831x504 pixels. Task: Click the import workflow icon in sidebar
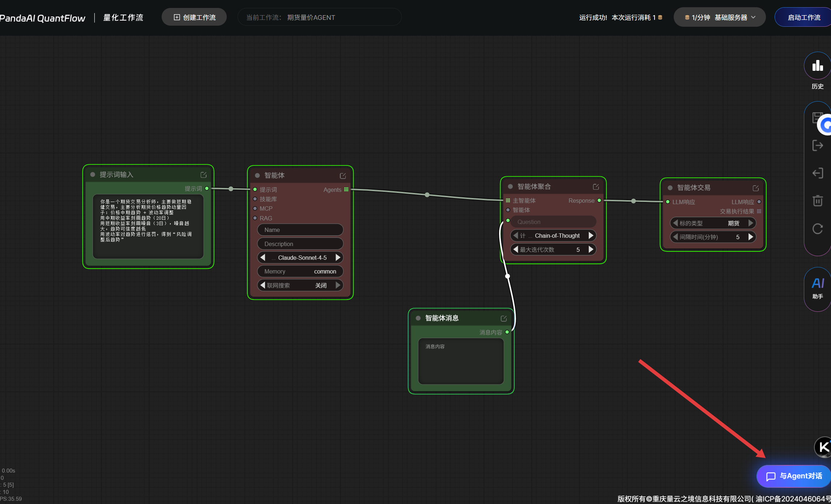pyautogui.click(x=818, y=173)
